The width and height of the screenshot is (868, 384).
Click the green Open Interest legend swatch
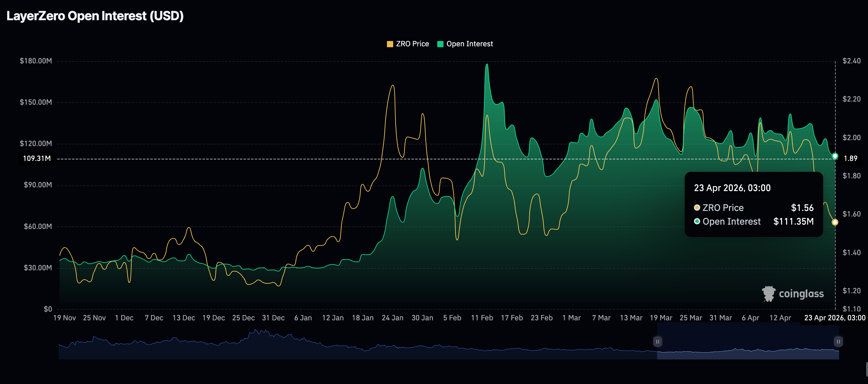pos(440,44)
